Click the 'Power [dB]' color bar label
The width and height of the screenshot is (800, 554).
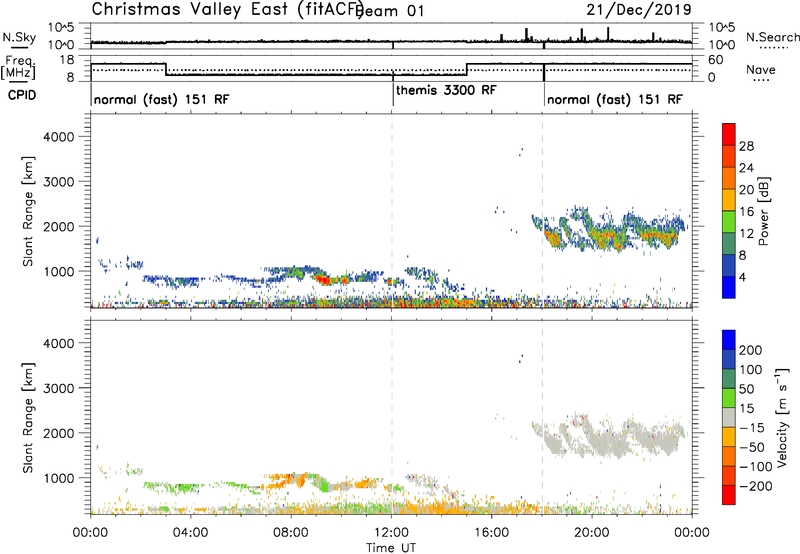click(763, 211)
